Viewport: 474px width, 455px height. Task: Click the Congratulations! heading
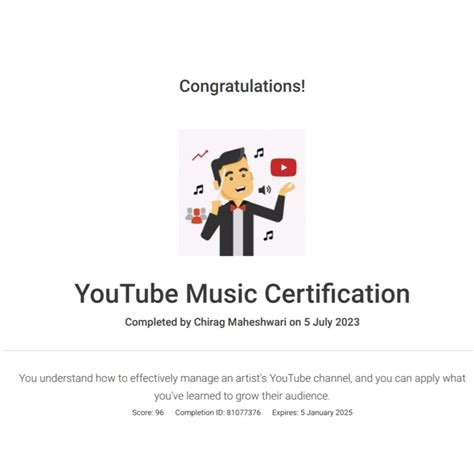coord(242,86)
